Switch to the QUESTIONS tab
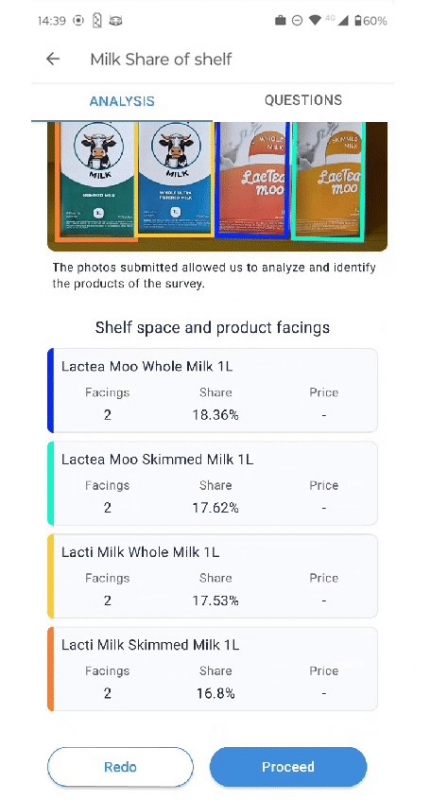Viewport: 448px width, 800px height. point(303,100)
